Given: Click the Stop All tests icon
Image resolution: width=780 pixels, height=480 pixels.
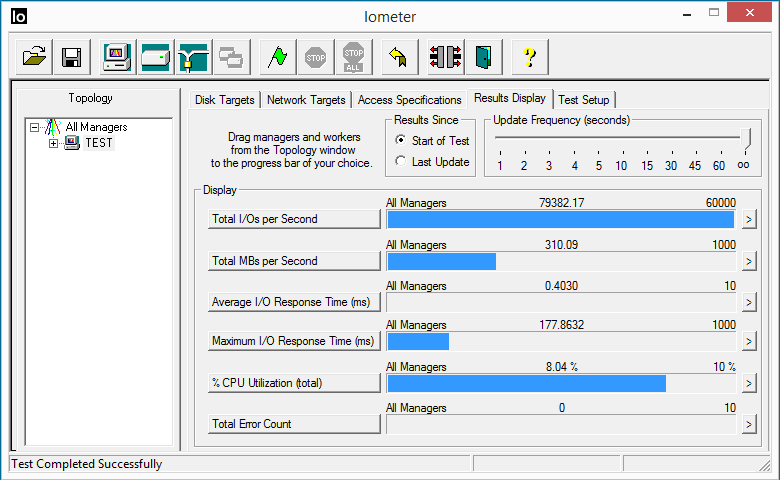Looking at the screenshot, I should coord(354,57).
